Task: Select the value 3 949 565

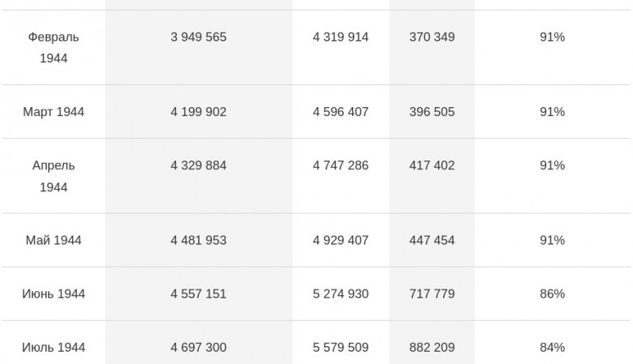Action: 198,37
